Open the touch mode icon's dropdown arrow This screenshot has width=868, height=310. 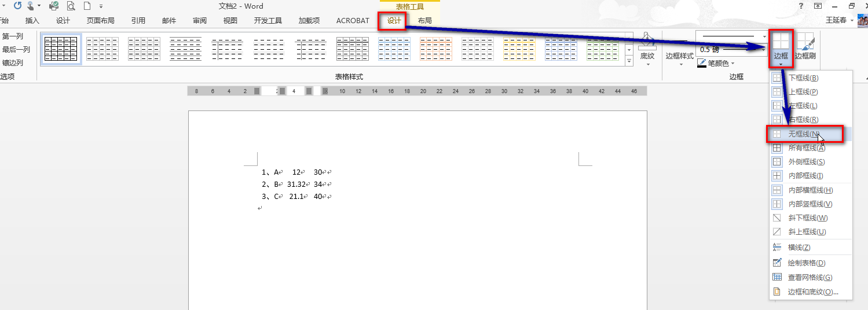(39, 6)
